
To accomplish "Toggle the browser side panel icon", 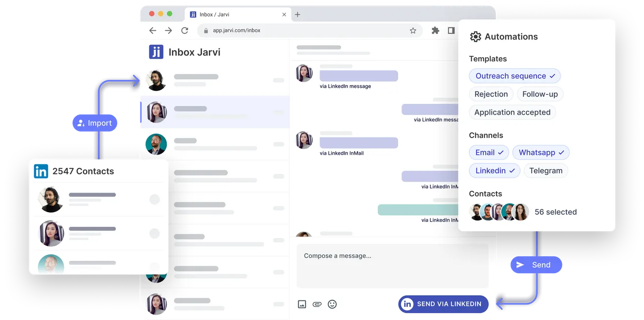I will tap(451, 30).
